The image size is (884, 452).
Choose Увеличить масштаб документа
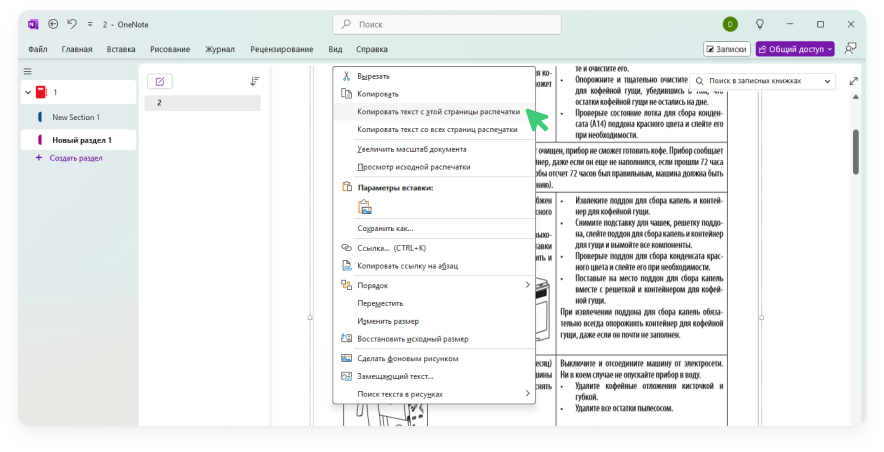[x=434, y=149]
